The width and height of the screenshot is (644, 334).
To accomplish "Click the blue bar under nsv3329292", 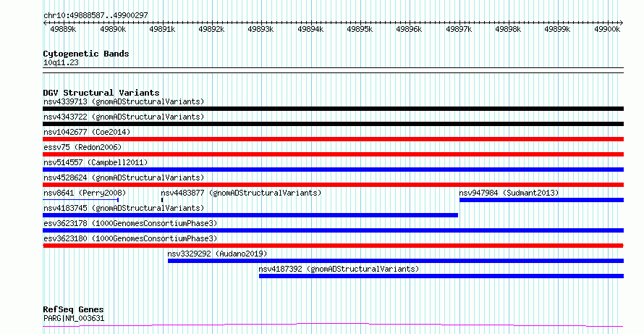I will click(x=396, y=261).
